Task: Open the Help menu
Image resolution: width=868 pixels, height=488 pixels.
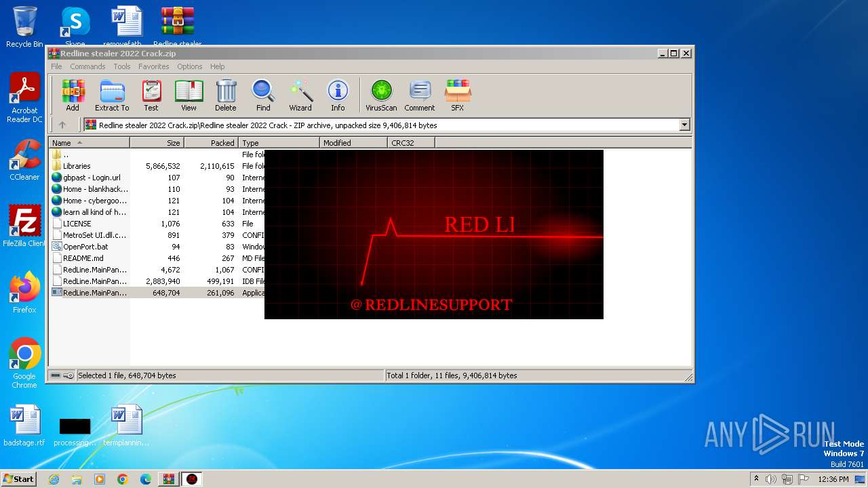Action: coord(217,66)
